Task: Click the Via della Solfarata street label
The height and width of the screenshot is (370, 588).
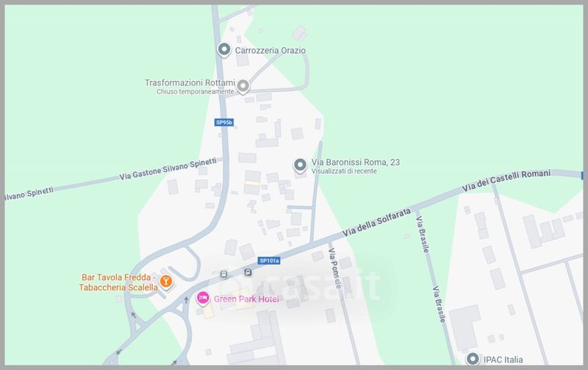Action: (376, 223)
